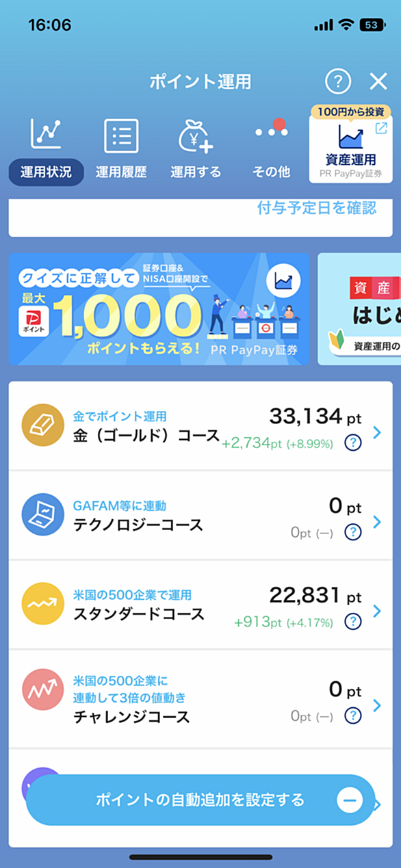
Task: Expand チャレンジコース row chevron
Action: tap(377, 705)
